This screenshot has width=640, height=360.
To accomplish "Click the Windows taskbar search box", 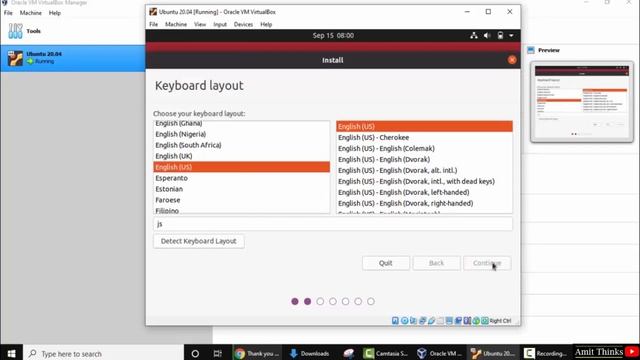I will pyautogui.click(x=104, y=353).
